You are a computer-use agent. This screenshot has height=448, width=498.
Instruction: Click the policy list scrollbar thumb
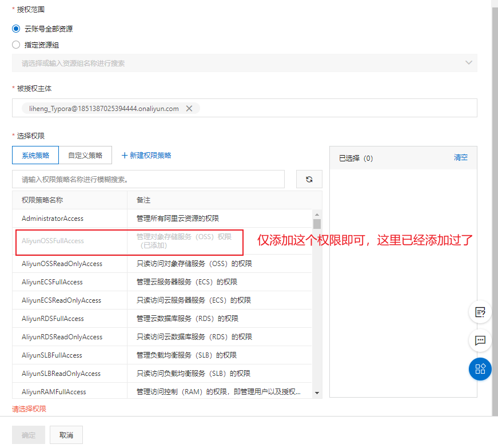pos(317,224)
